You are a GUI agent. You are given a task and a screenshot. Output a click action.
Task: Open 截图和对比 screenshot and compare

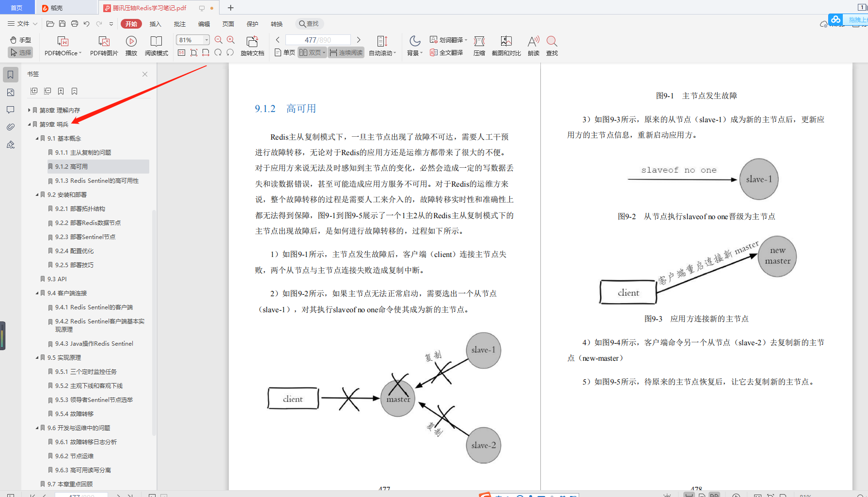tap(506, 46)
